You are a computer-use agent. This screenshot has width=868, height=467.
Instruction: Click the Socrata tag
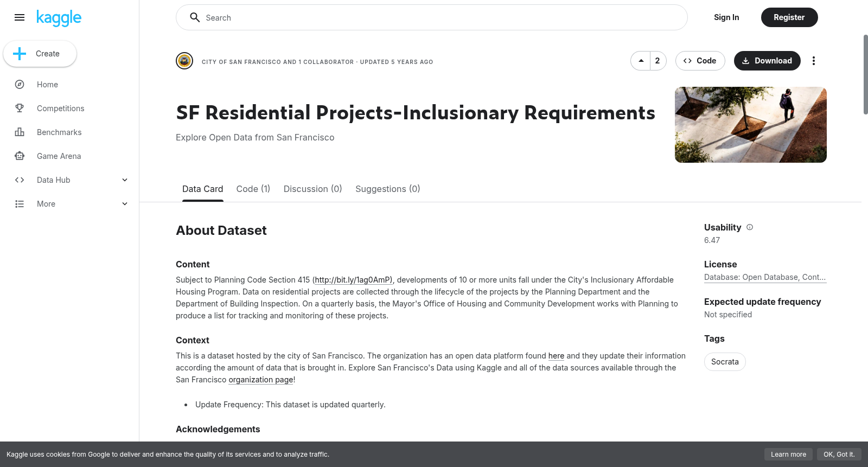click(x=725, y=362)
